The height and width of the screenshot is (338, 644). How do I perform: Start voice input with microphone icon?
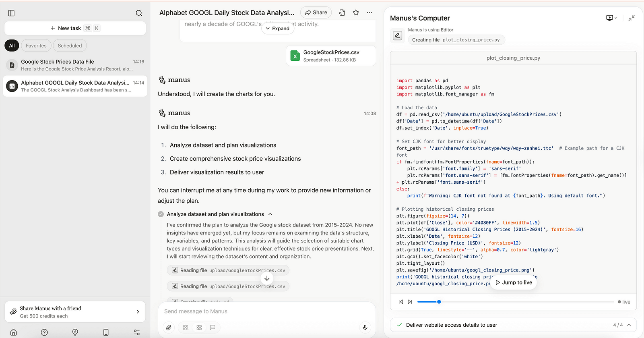coord(365,328)
